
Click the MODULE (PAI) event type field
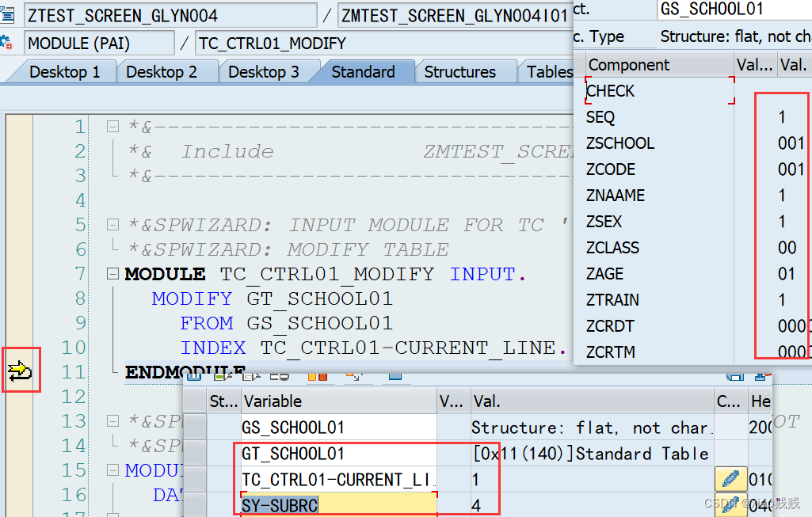(x=99, y=43)
